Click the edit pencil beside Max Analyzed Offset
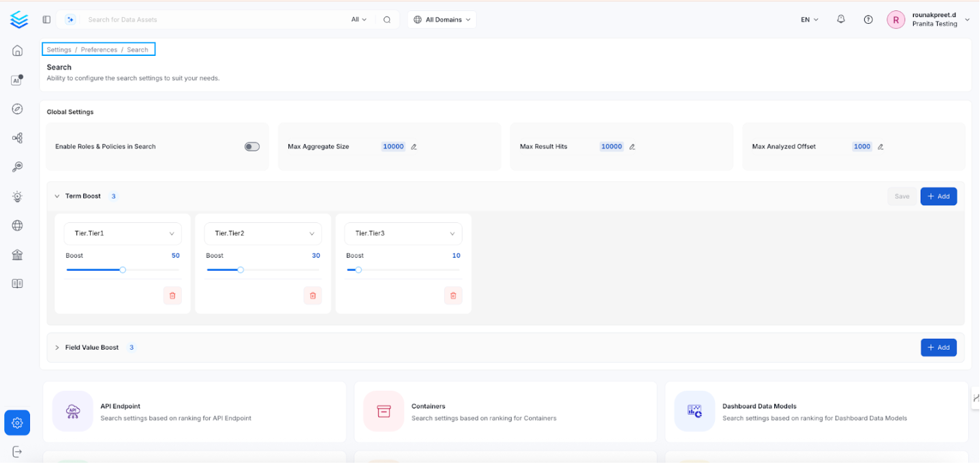This screenshot has height=463, width=980. tap(880, 146)
